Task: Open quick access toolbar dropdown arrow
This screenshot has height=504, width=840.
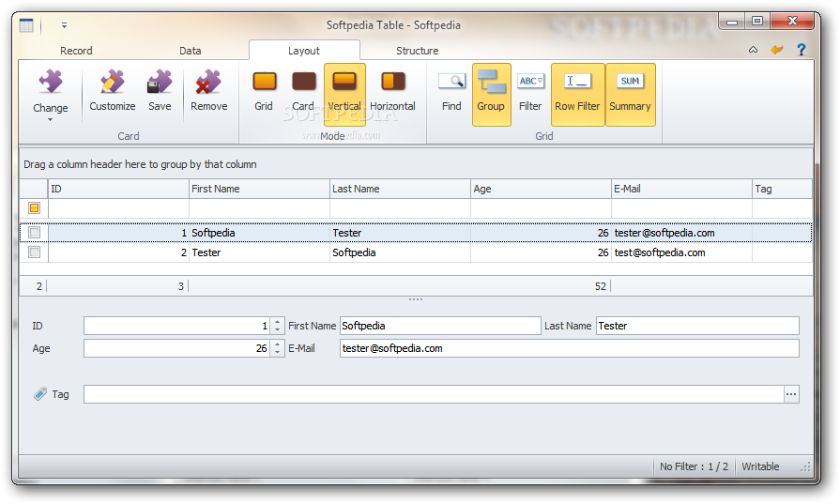Action: [x=64, y=25]
